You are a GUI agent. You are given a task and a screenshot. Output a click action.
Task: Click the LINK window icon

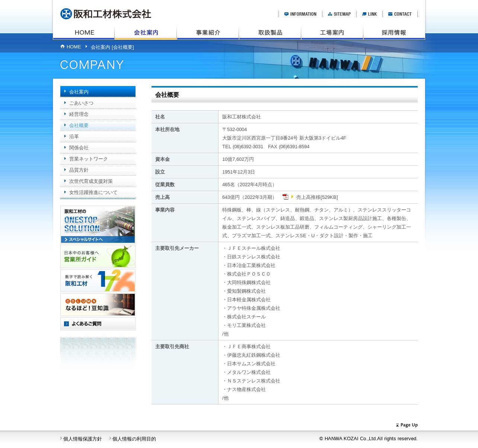[364, 14]
